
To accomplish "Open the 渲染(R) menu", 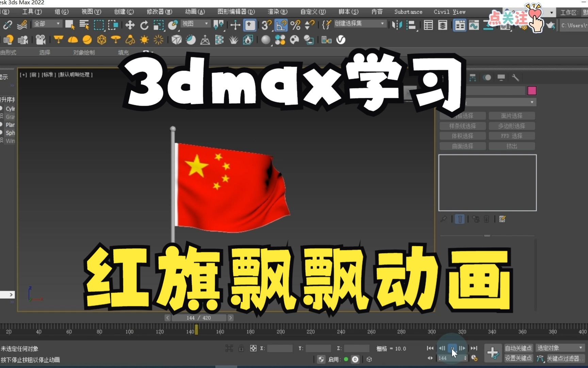I will point(278,12).
